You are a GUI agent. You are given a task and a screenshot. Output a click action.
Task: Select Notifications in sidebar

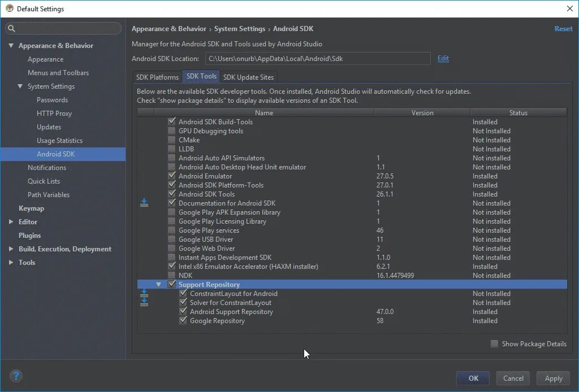tap(47, 167)
